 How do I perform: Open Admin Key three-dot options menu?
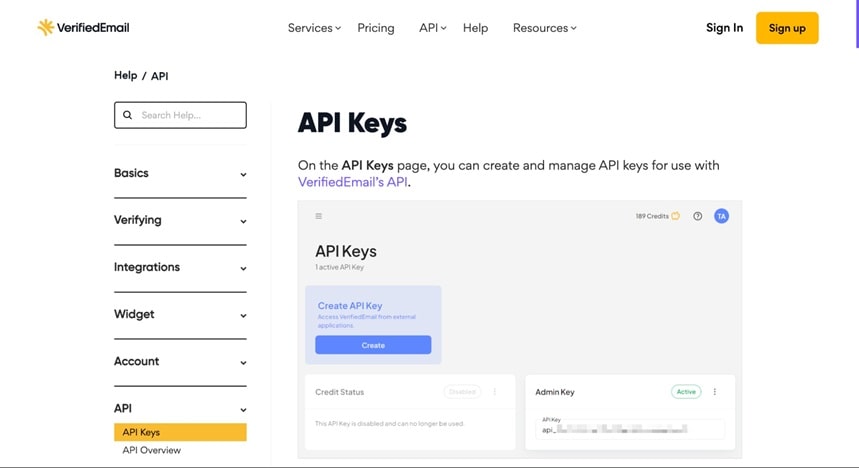[715, 392]
